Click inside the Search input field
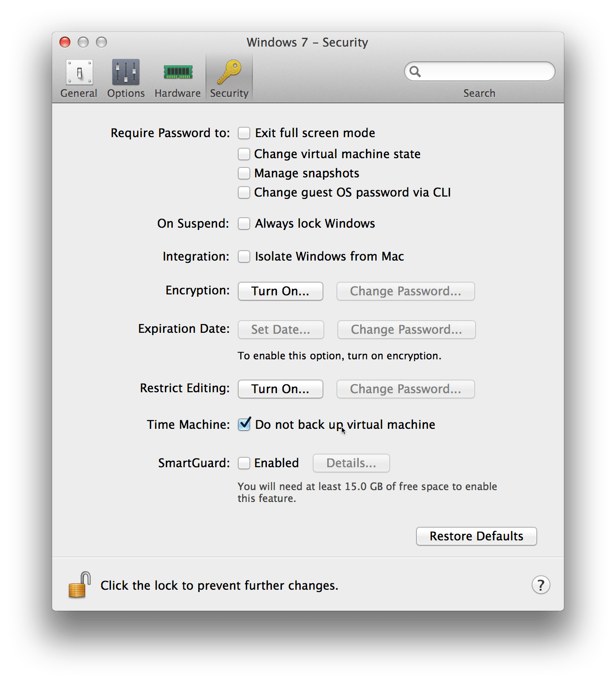 click(x=480, y=71)
